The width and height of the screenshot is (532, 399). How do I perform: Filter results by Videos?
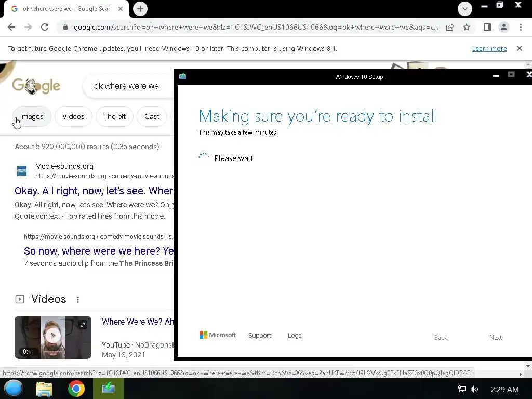73,116
